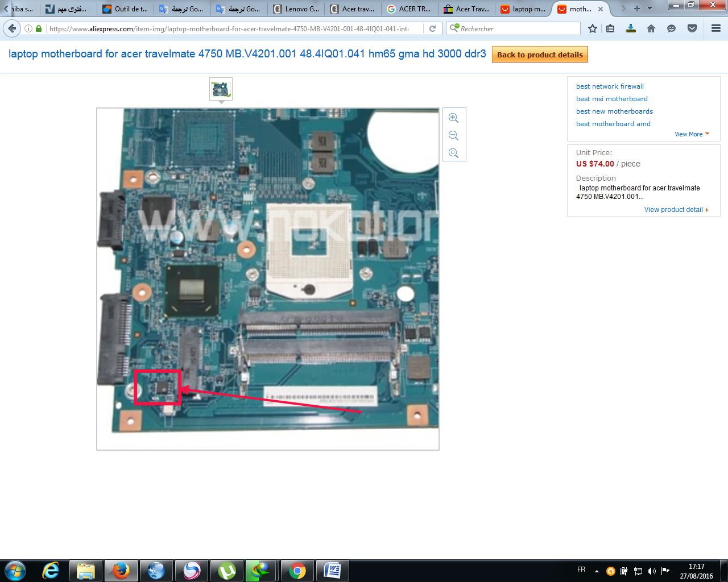
Task: Close the active 'moth...' tab
Action: [600, 9]
